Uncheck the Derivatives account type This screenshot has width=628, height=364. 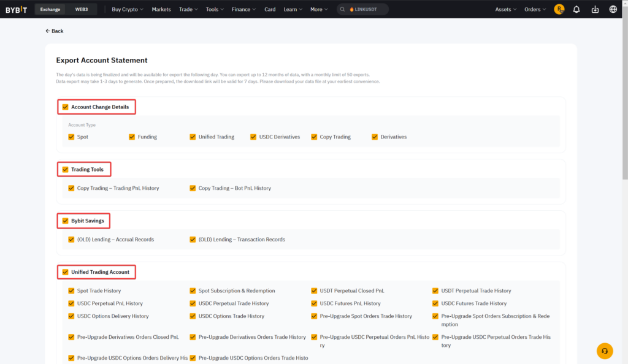(375, 137)
